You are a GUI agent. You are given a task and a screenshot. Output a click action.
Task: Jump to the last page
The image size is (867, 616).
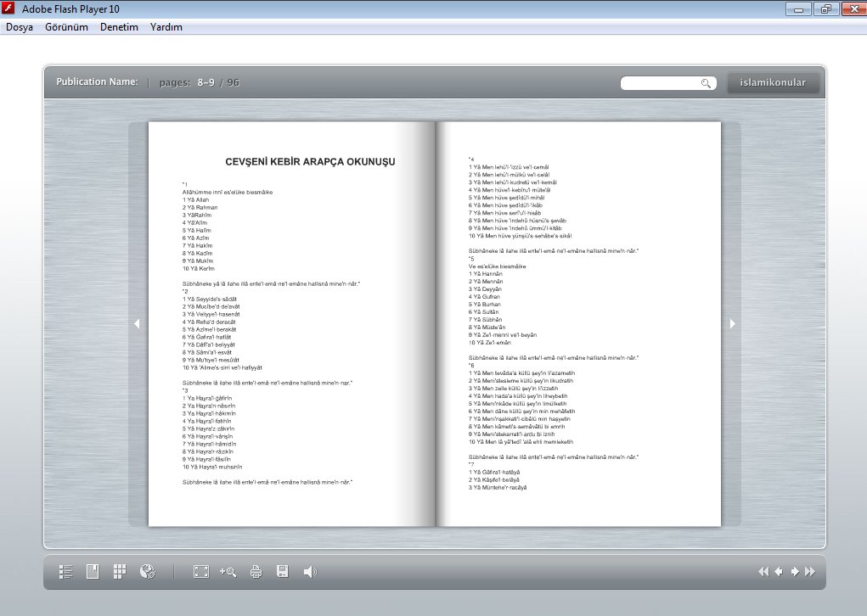click(810, 572)
